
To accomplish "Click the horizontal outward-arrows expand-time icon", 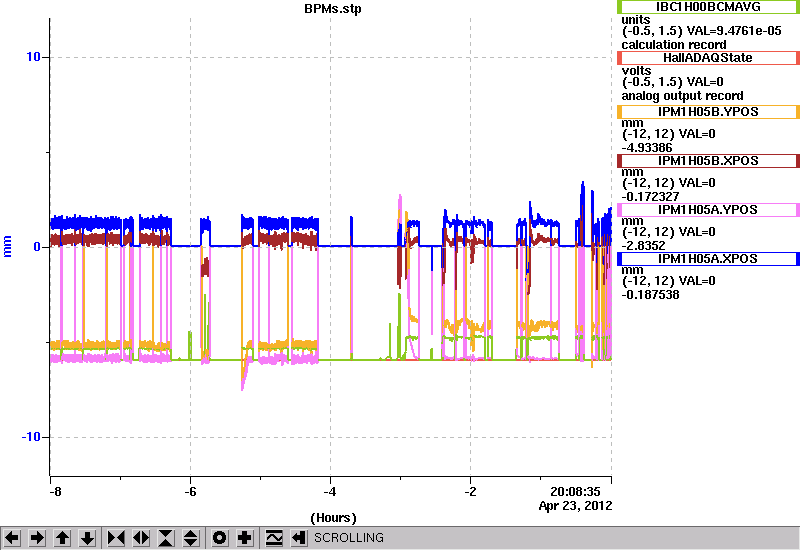I will coord(141,538).
